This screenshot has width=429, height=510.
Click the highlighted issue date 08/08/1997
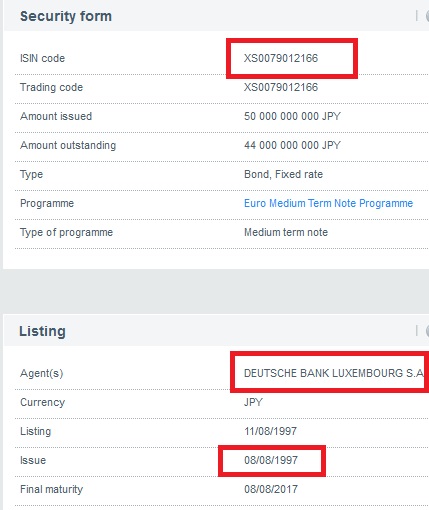coord(271,460)
